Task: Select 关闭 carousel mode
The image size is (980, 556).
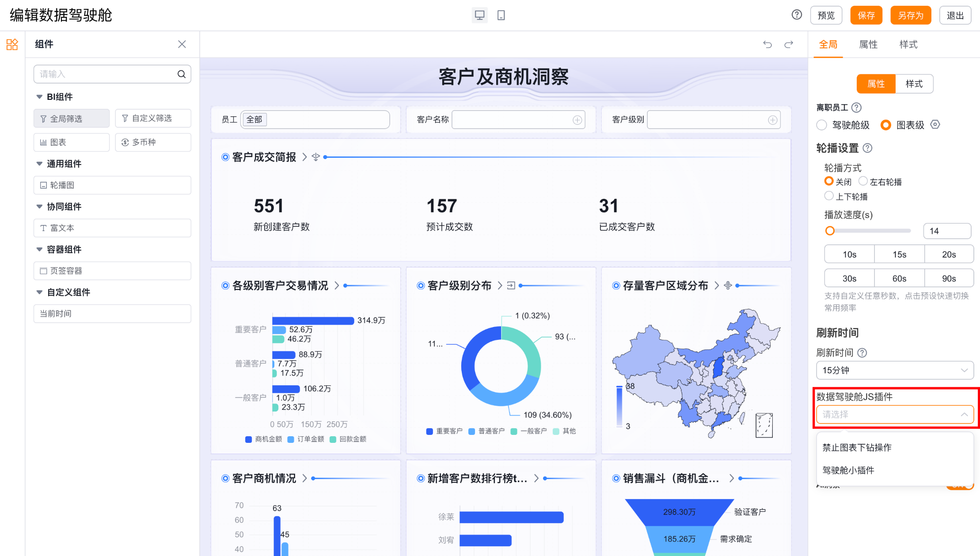Action: (x=829, y=181)
